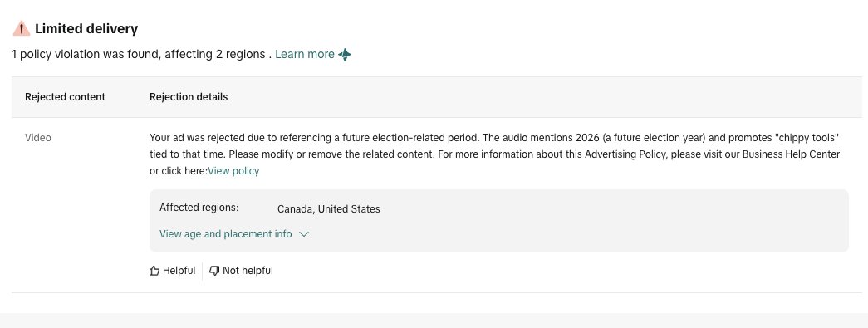Click the Limited delivery warning triangle icon
The height and width of the screenshot is (328, 868).
point(21,29)
